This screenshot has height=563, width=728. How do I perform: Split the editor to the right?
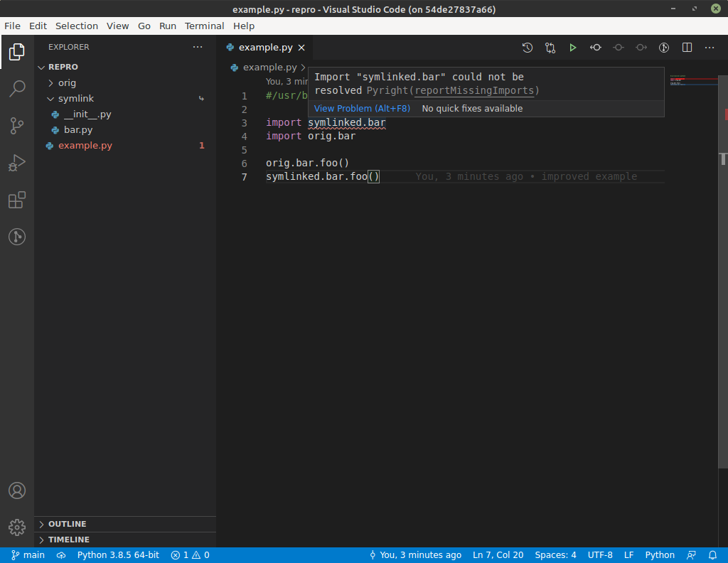(x=687, y=48)
